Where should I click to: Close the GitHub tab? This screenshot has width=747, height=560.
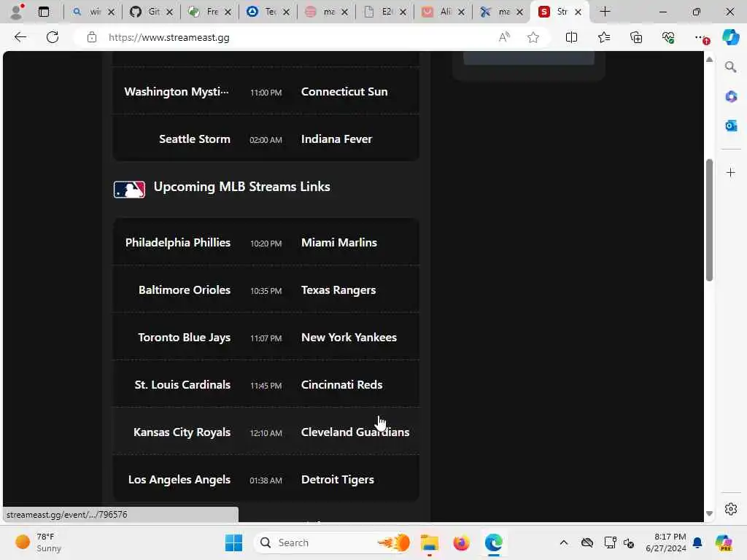[x=169, y=12]
